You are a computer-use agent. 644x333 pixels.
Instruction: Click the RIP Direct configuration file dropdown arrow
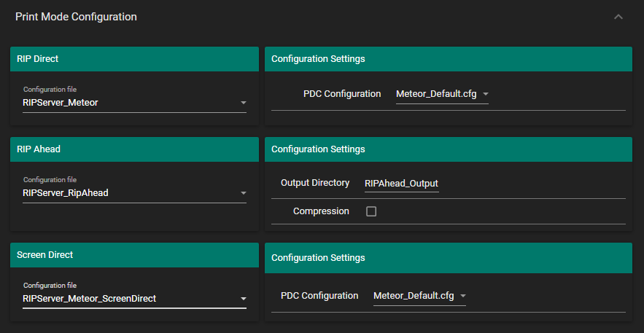tap(243, 103)
